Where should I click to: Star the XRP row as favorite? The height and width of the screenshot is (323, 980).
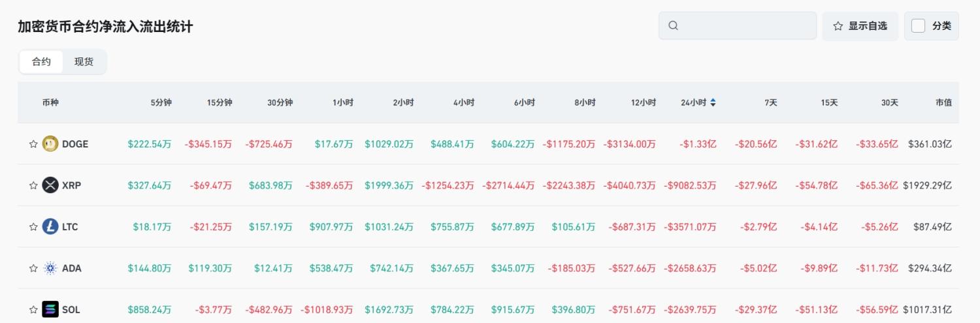(x=33, y=185)
